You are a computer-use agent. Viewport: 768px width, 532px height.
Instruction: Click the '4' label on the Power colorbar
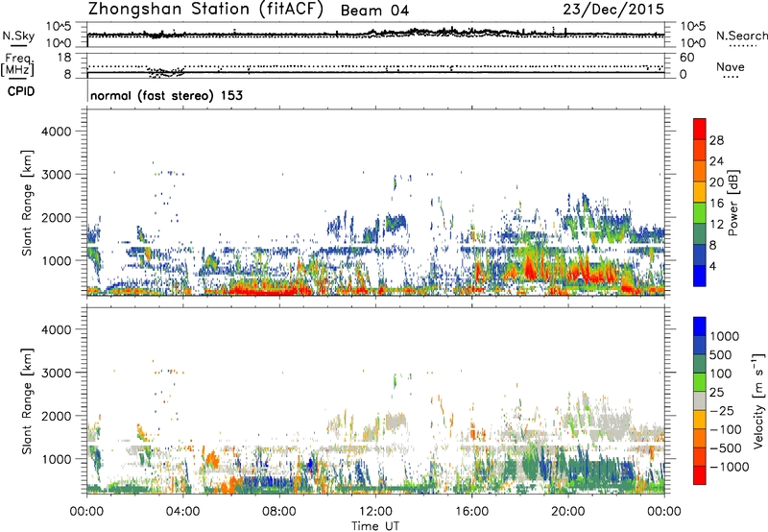[x=713, y=267]
